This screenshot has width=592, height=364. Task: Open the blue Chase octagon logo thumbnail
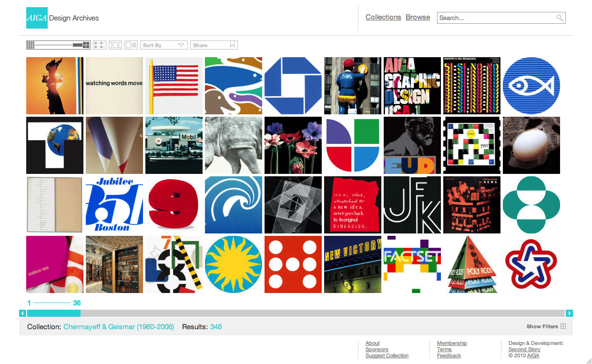[293, 86]
